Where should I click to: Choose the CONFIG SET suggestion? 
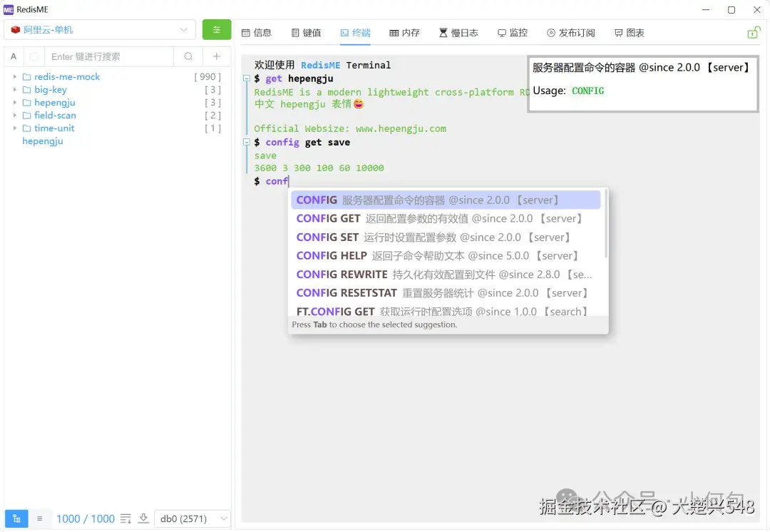pyautogui.click(x=446, y=237)
